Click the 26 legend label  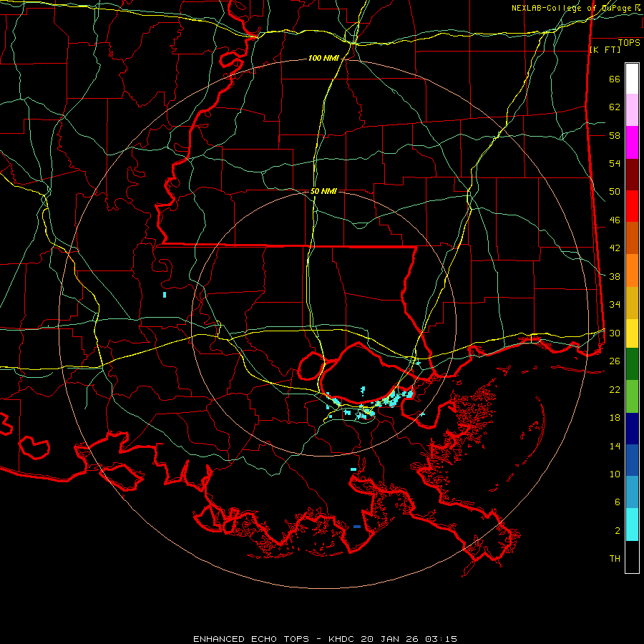coord(615,361)
